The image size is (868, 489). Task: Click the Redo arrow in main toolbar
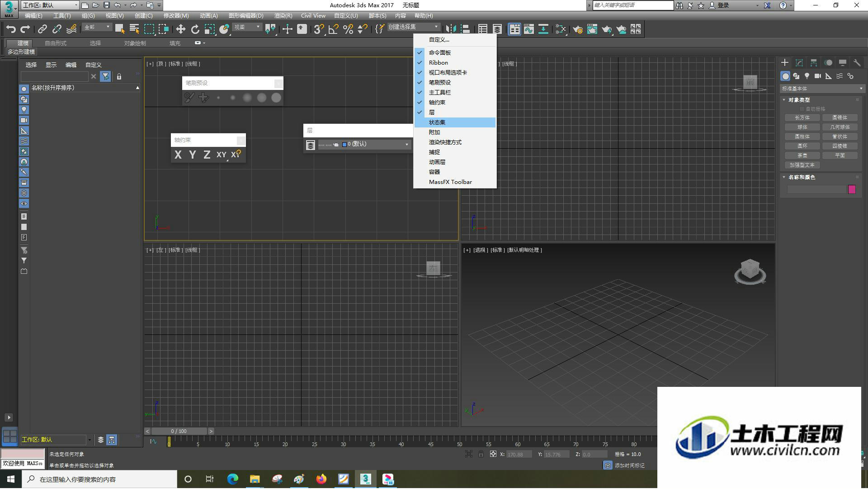pyautogui.click(x=25, y=29)
